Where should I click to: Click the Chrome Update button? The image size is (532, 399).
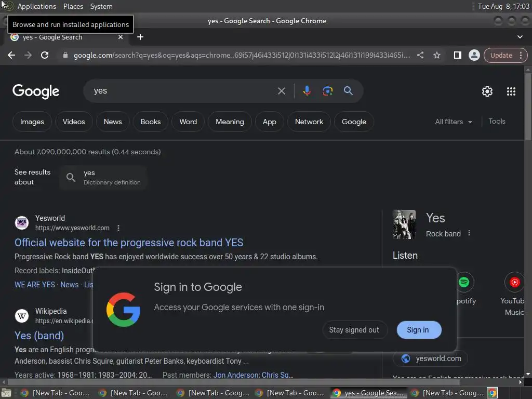pyautogui.click(x=501, y=55)
